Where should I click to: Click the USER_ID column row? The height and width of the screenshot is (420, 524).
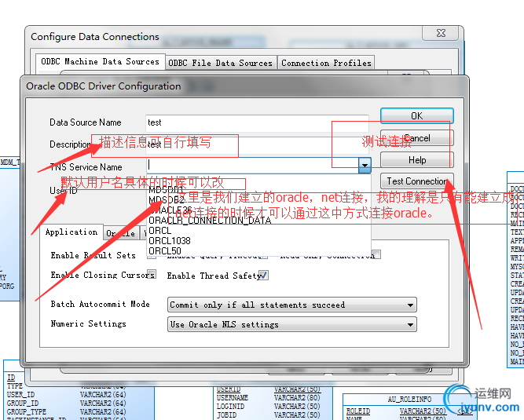[x=20, y=394]
